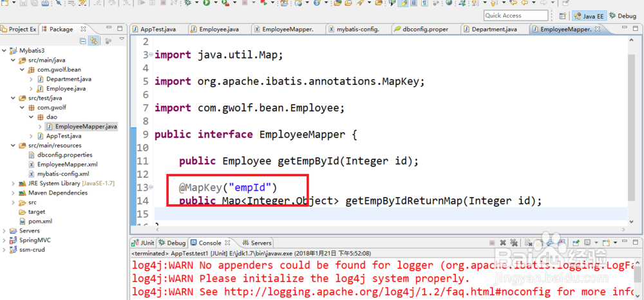Click the Open Perspective icon
The height and width of the screenshot is (300, 644).
point(562,16)
